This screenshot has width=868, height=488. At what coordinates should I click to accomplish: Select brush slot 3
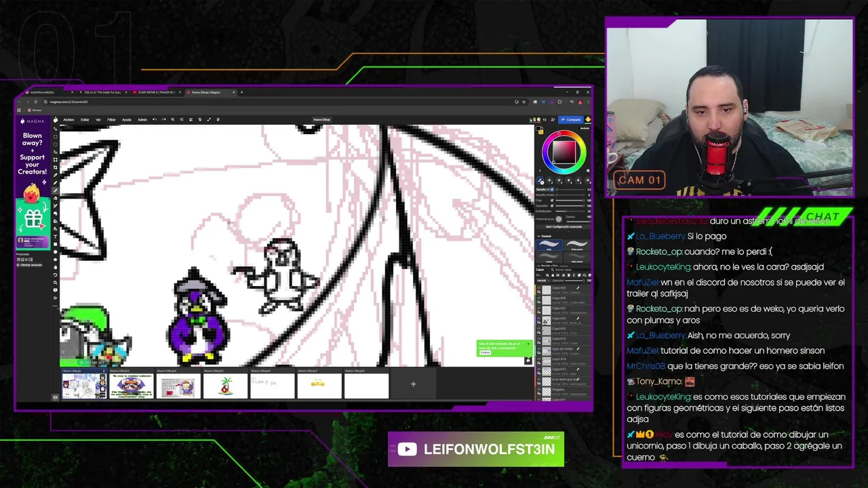[559, 180]
